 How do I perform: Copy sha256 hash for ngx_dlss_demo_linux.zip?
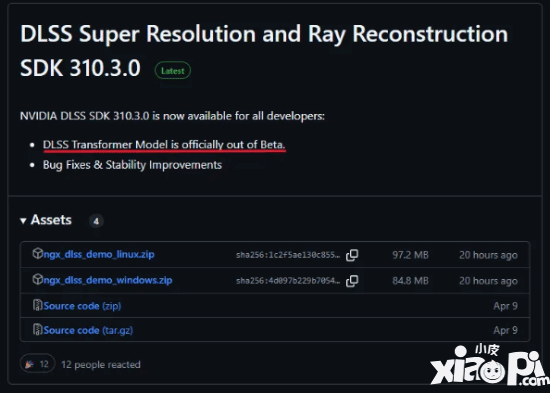(352, 255)
